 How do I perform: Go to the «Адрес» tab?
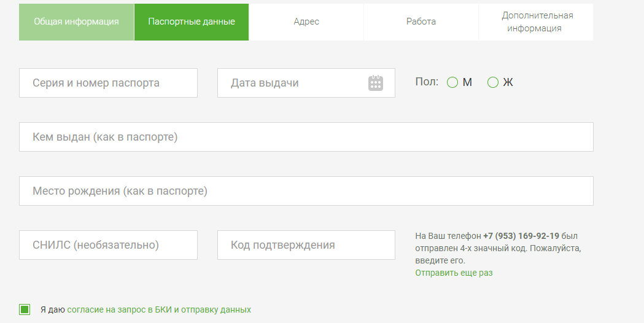coord(306,21)
